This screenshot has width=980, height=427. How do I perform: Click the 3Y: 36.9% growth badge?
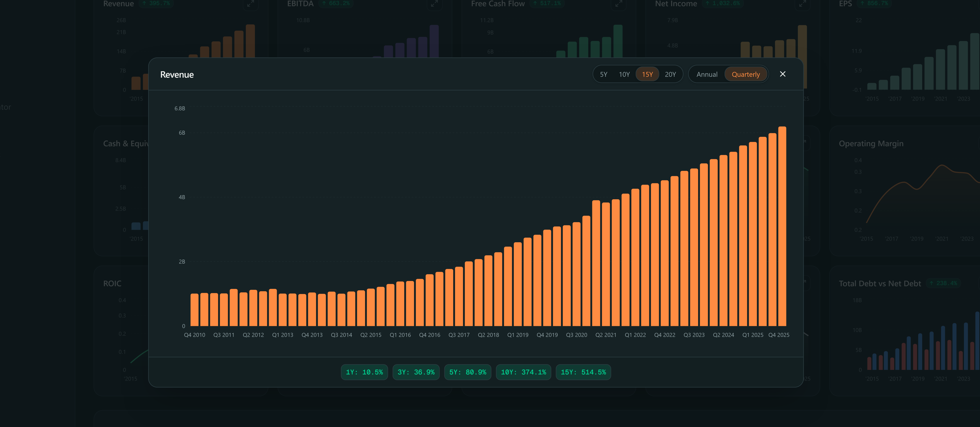pyautogui.click(x=416, y=372)
